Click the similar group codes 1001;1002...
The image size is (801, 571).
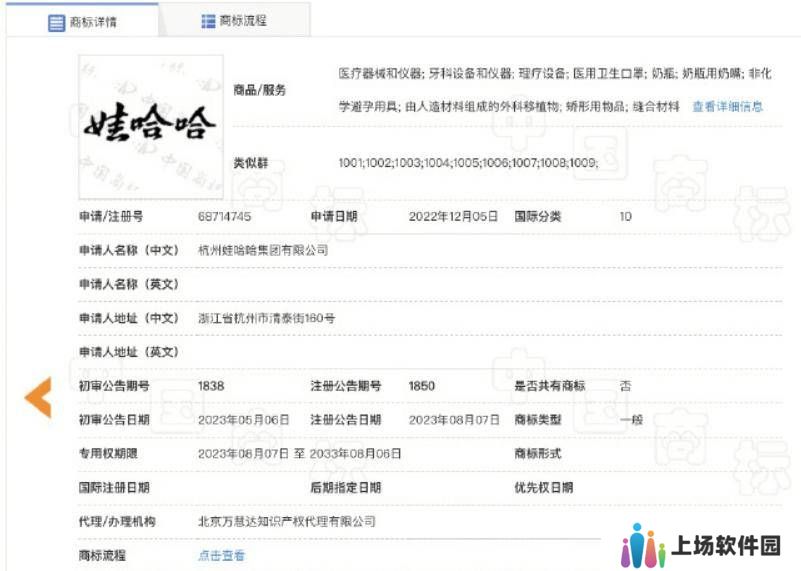click(468, 163)
